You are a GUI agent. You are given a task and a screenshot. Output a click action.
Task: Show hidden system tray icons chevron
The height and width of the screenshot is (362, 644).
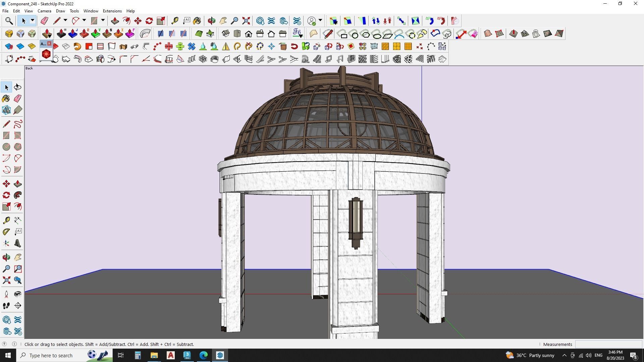click(x=564, y=355)
